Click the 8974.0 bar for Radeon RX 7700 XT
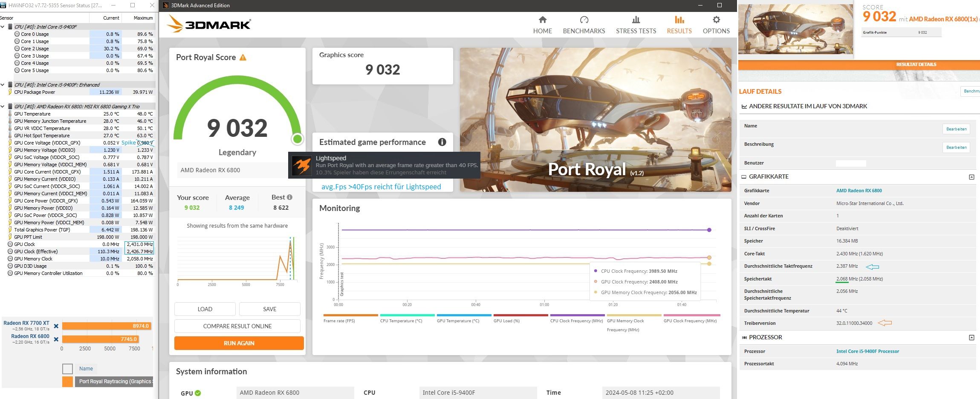This screenshot has height=399, width=980. coord(106,326)
